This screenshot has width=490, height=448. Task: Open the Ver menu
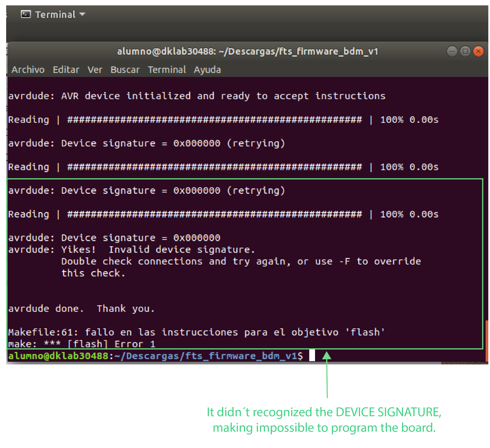point(95,70)
